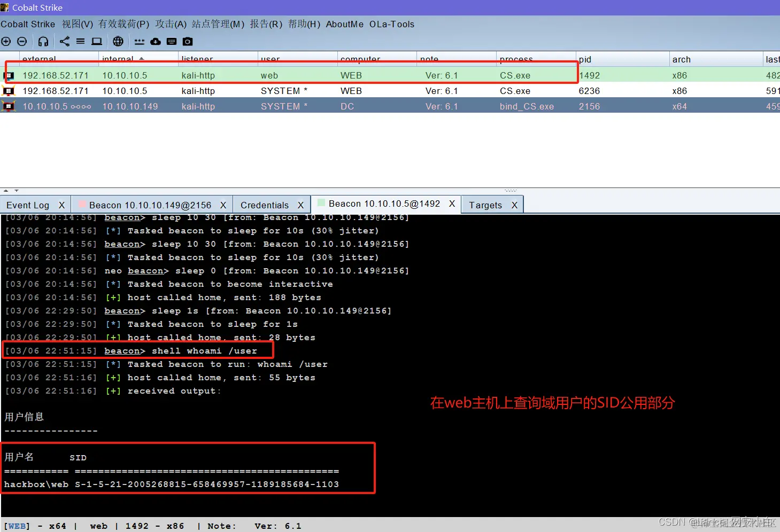Sort sessions by the arch column
Viewport: 780px width, 532px height.
[716, 59]
